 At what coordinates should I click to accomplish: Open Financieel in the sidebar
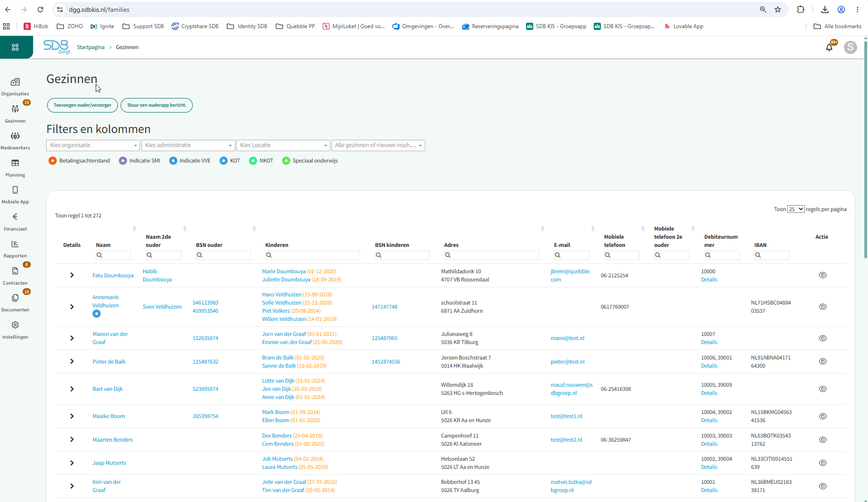[x=15, y=222]
